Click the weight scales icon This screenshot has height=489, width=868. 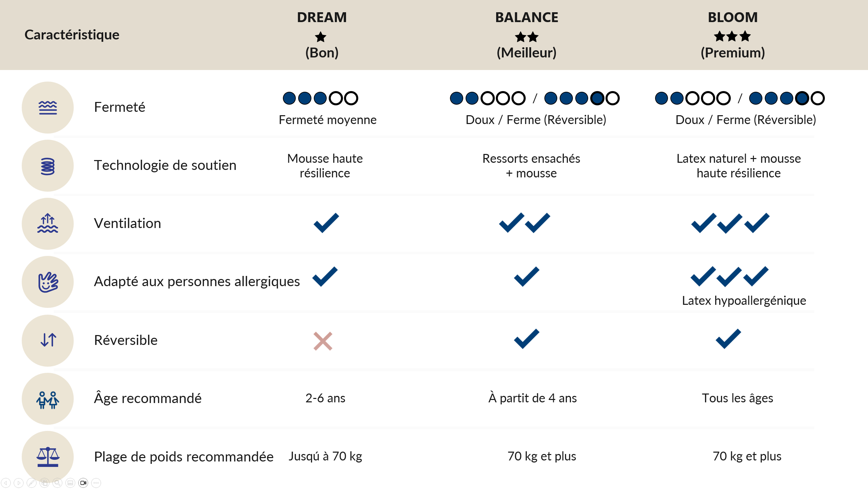point(48,457)
